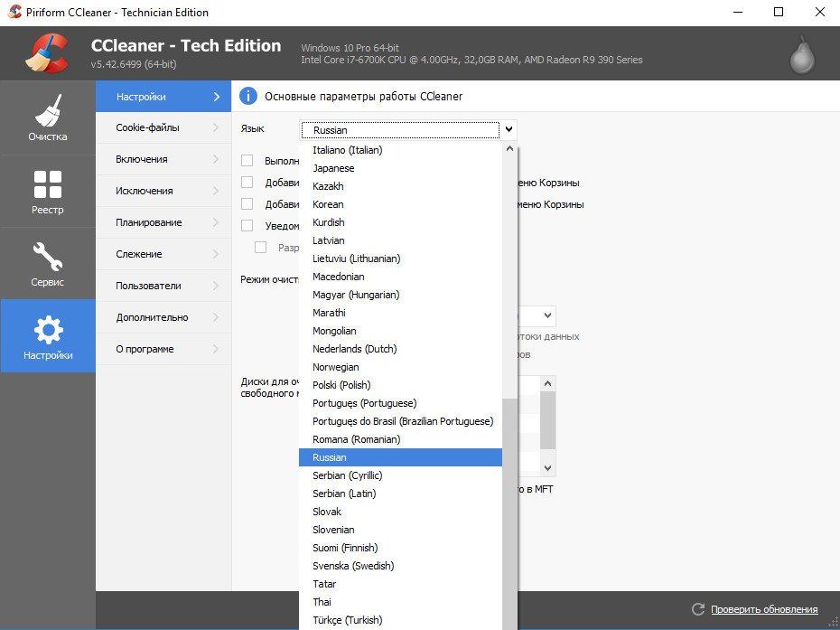The height and width of the screenshot is (630, 840).
Task: Open the Пользователи settings page
Action: [163, 286]
